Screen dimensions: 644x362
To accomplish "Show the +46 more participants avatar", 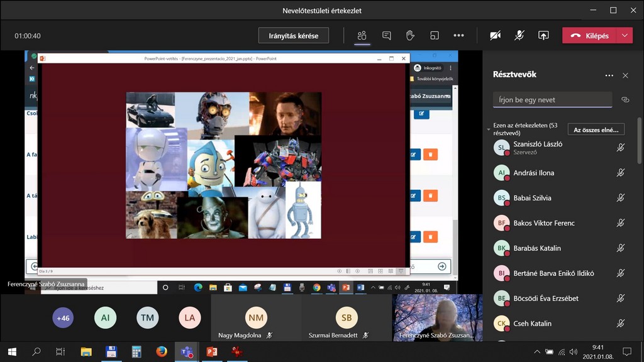I will point(63,317).
